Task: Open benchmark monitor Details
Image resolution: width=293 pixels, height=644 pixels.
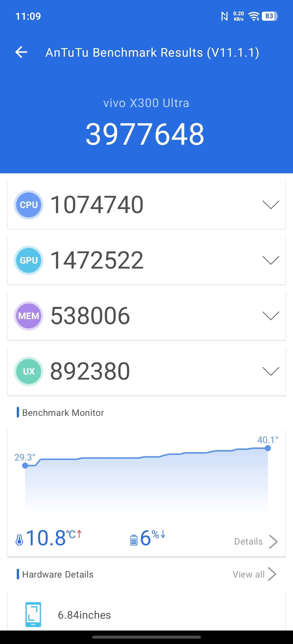Action: coord(256,541)
